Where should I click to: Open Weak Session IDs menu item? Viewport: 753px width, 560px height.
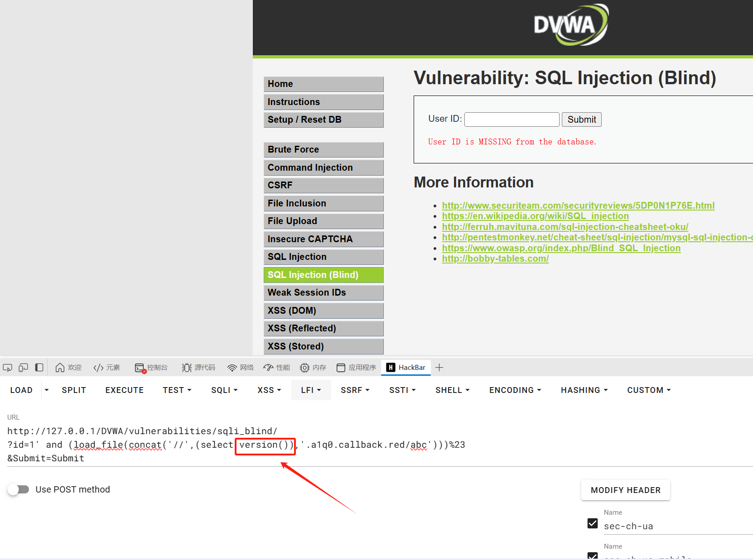click(x=323, y=293)
